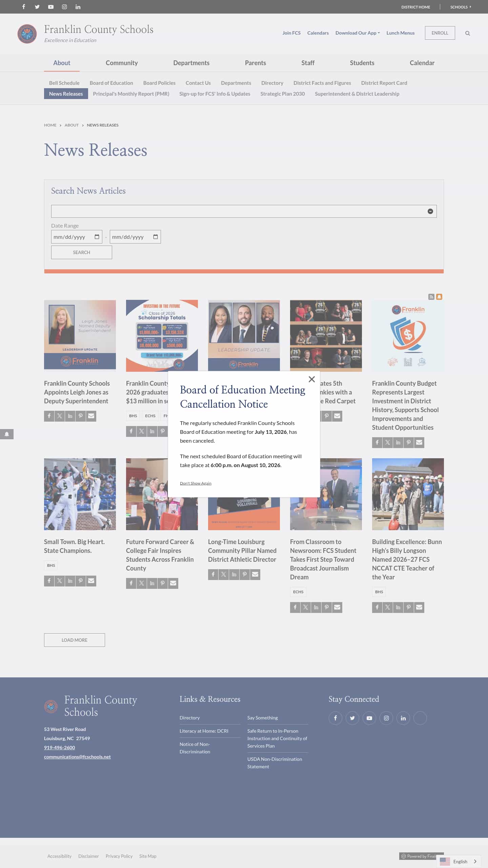Click Home breadcrumb link
This screenshot has width=488, height=868.
[x=50, y=125]
